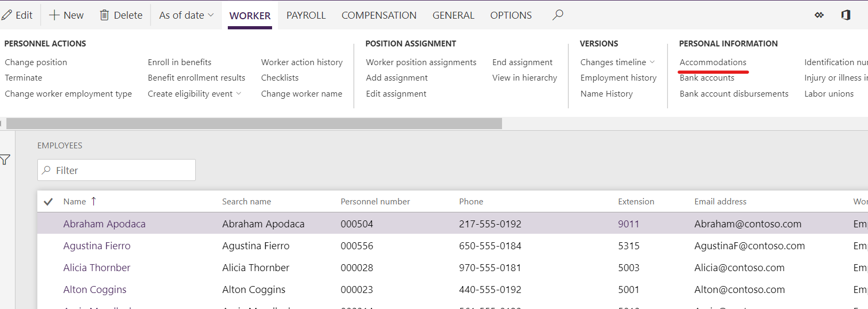Image resolution: width=868 pixels, height=309 pixels.
Task: Open Employment history
Action: (x=618, y=77)
